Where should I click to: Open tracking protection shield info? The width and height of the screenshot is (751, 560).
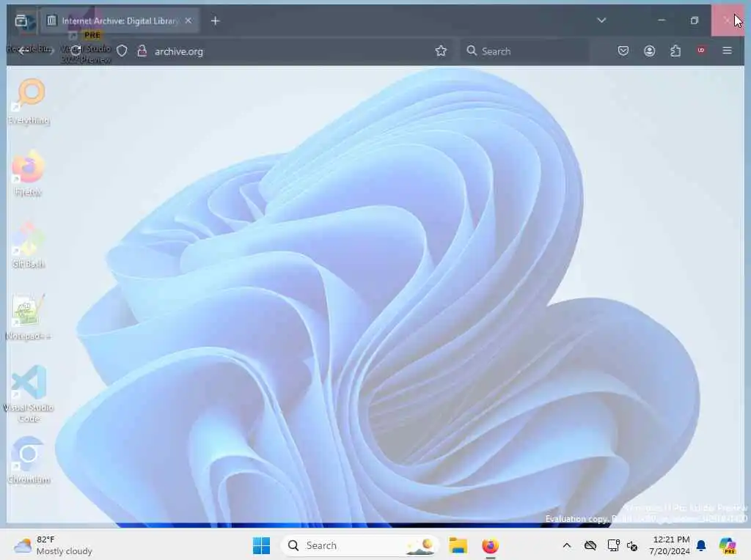click(122, 51)
